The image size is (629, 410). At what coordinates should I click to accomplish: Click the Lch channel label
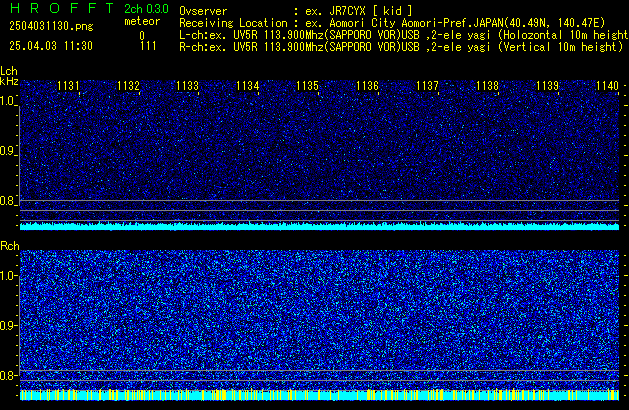click(9, 71)
